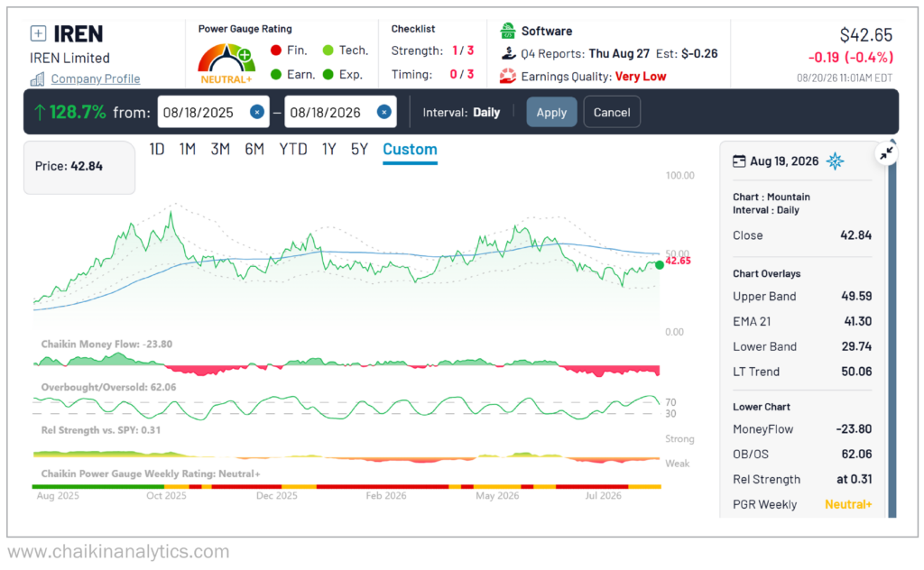Click the Chaikin Money Flow: -23.80 label
924x570 pixels.
point(106,345)
